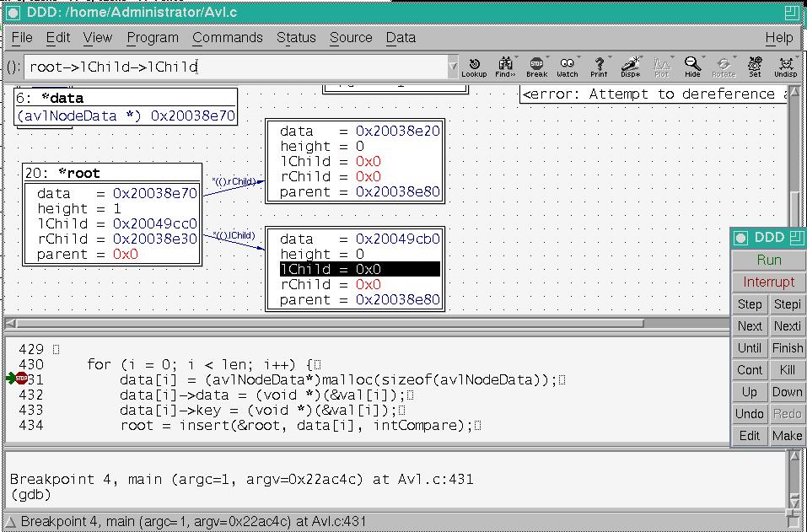Click the Finish button
The image size is (807, 532).
pyautogui.click(x=788, y=348)
